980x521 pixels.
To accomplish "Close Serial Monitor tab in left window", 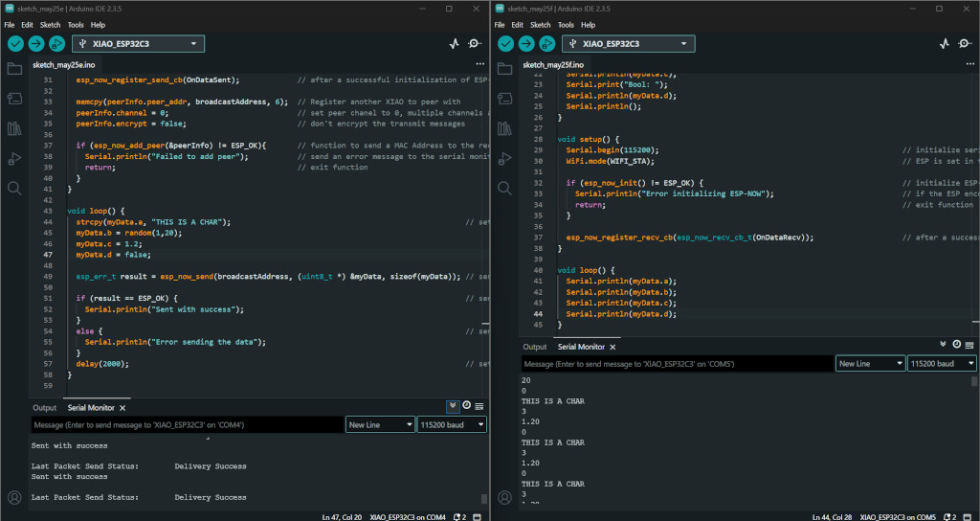I will click(122, 408).
